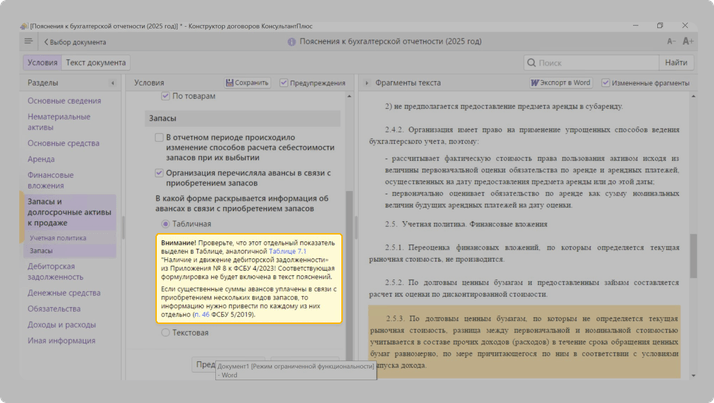
Task: Switch to Текст документа tab
Action: point(96,62)
